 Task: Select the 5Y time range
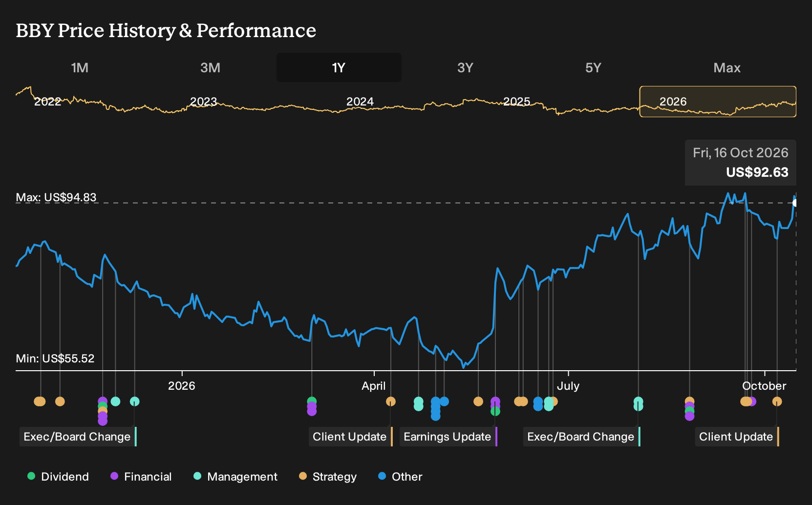point(593,67)
